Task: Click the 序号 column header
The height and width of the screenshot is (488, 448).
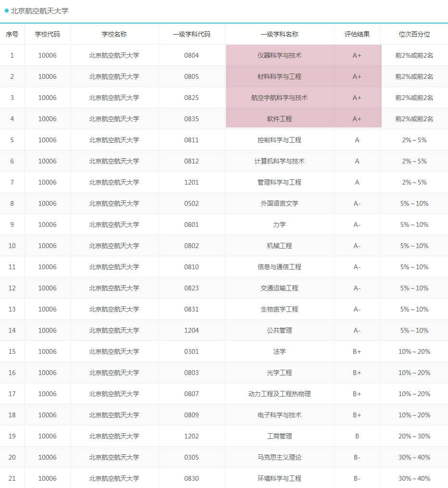Action: click(12, 34)
